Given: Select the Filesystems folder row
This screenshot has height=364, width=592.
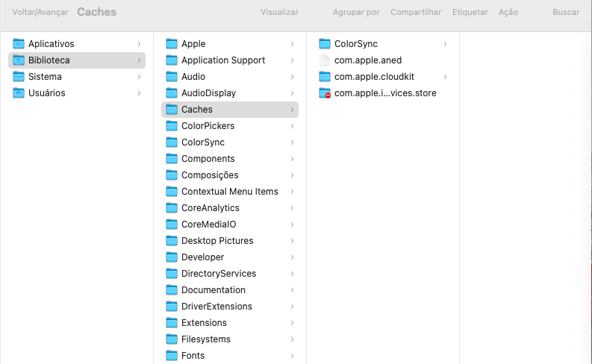Looking at the screenshot, I should point(230,339).
